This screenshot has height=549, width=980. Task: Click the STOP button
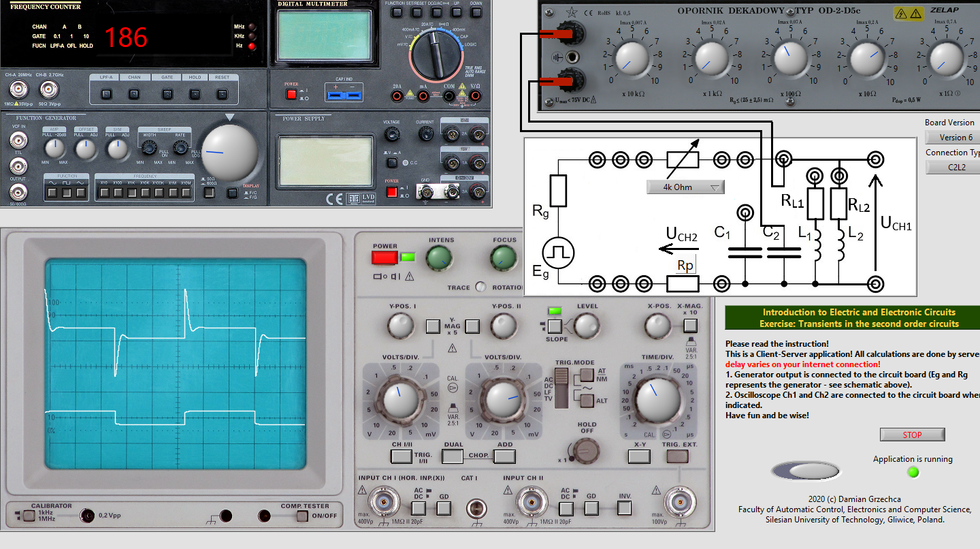(912, 435)
